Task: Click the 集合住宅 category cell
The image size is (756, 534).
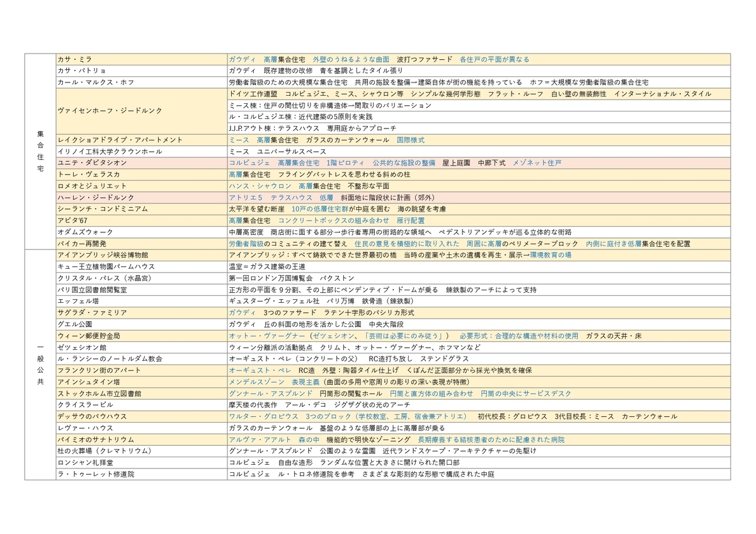Action: coord(40,151)
